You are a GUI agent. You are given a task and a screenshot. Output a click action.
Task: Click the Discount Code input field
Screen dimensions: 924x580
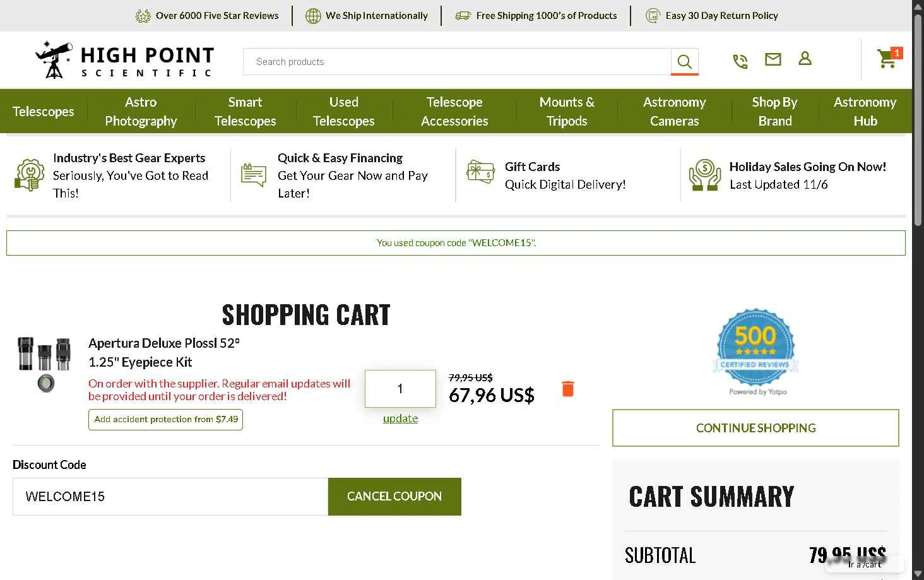(x=170, y=497)
